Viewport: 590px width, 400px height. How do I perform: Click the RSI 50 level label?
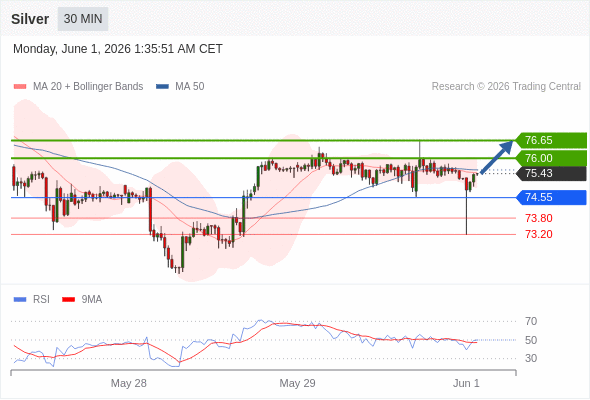tap(531, 340)
